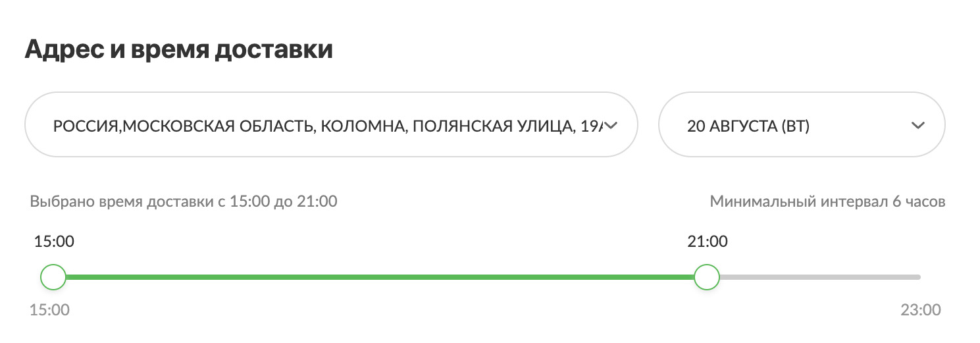The height and width of the screenshot is (343, 980).
Task: Click the heading Адрес и время доставки
Action: point(178,50)
